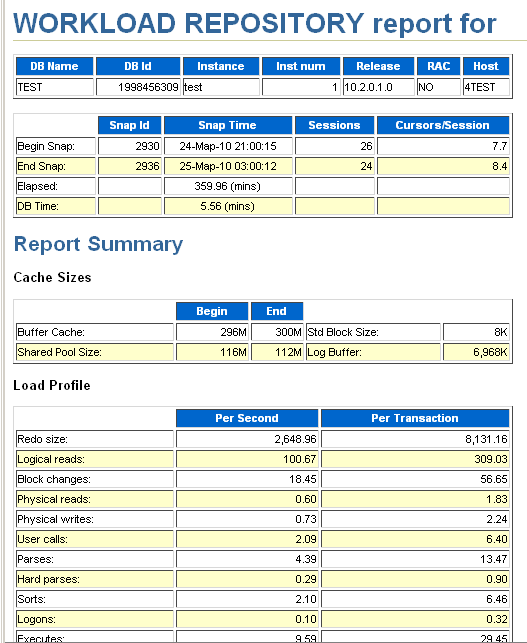
Task: Click Buffer Cache begin value 296M
Action: 212,332
